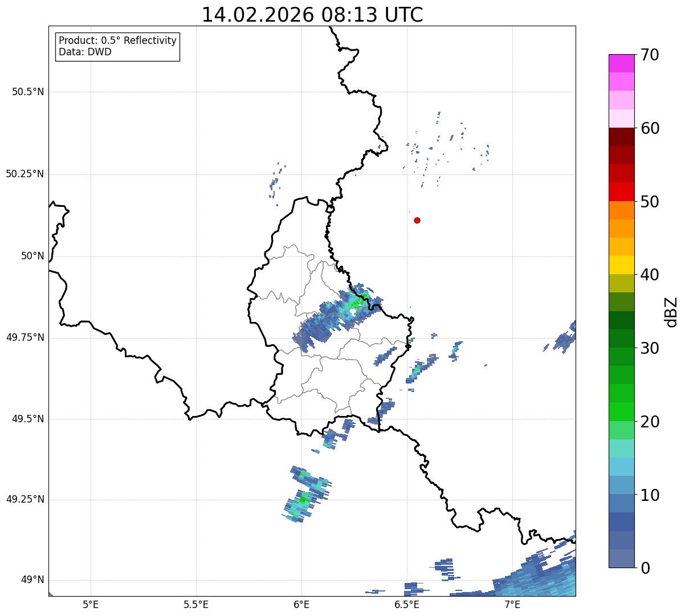This screenshot has width=685, height=616.
Task: Click the bright green colorbar swatch above 20
Action: click(621, 411)
